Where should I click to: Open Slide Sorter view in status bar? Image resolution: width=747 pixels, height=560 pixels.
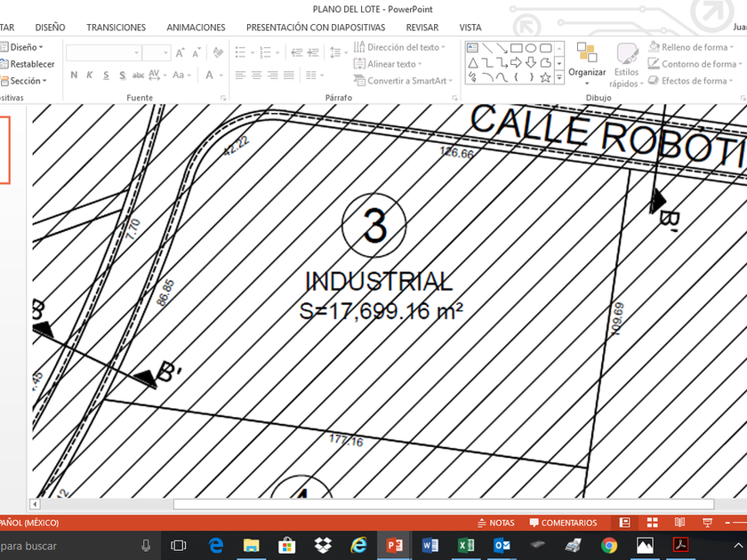[x=652, y=523]
